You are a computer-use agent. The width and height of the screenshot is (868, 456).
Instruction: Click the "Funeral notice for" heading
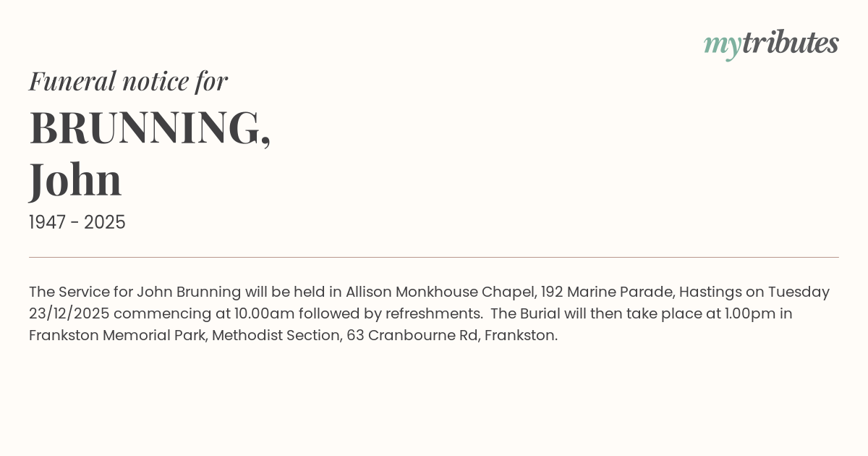pos(128,81)
